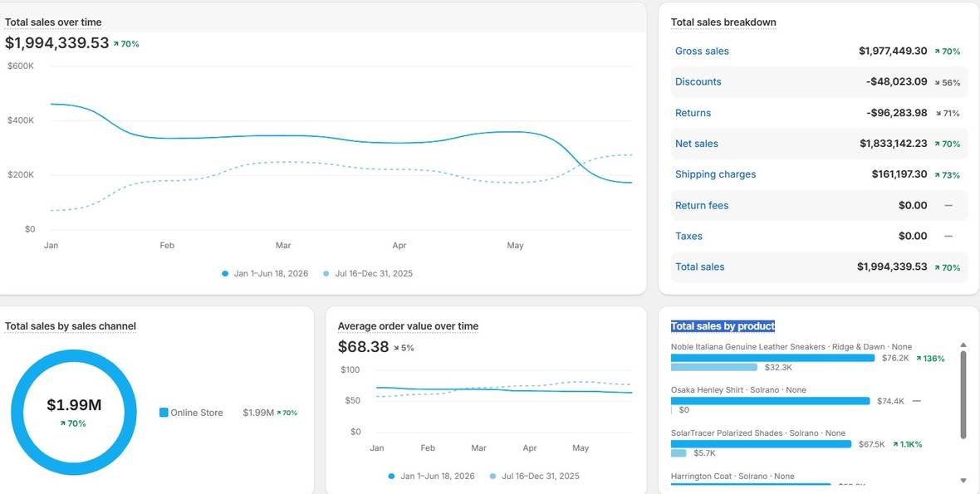The width and height of the screenshot is (980, 494).
Task: Open the Return fees link
Action: [x=701, y=205]
